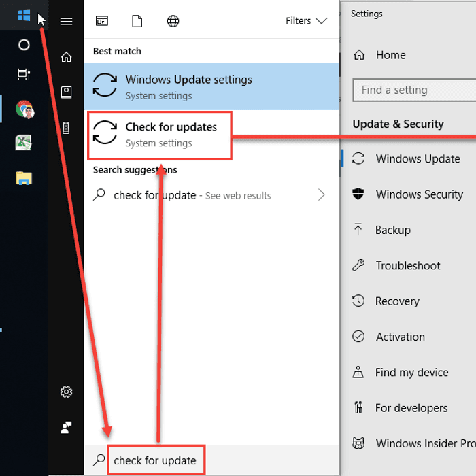Click the Search suggestions label

point(135,170)
